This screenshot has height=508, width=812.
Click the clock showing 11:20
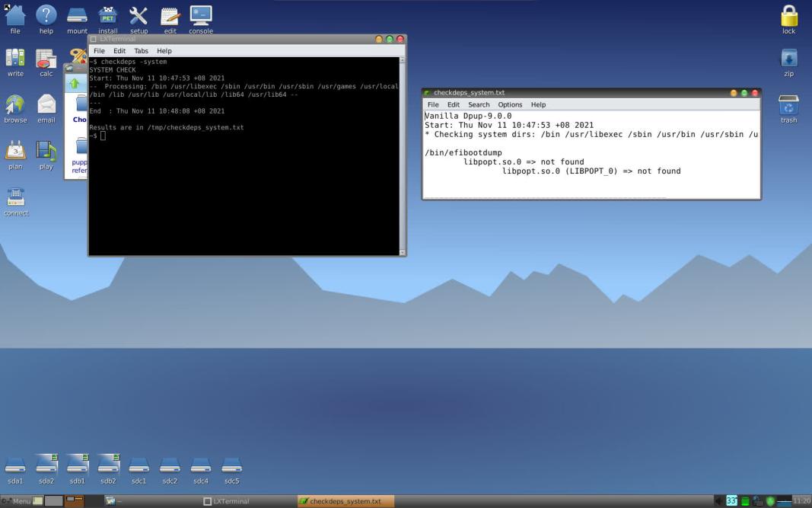pos(801,500)
